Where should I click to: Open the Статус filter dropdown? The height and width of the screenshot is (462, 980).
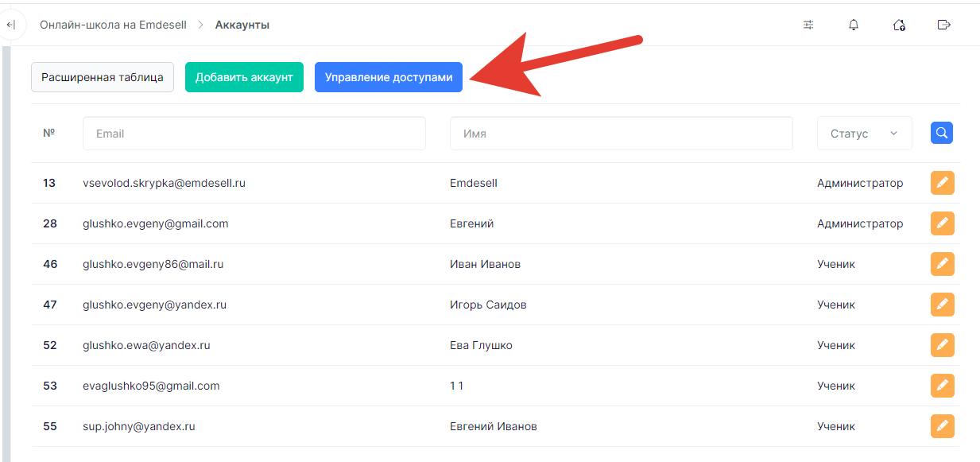pyautogui.click(x=865, y=134)
